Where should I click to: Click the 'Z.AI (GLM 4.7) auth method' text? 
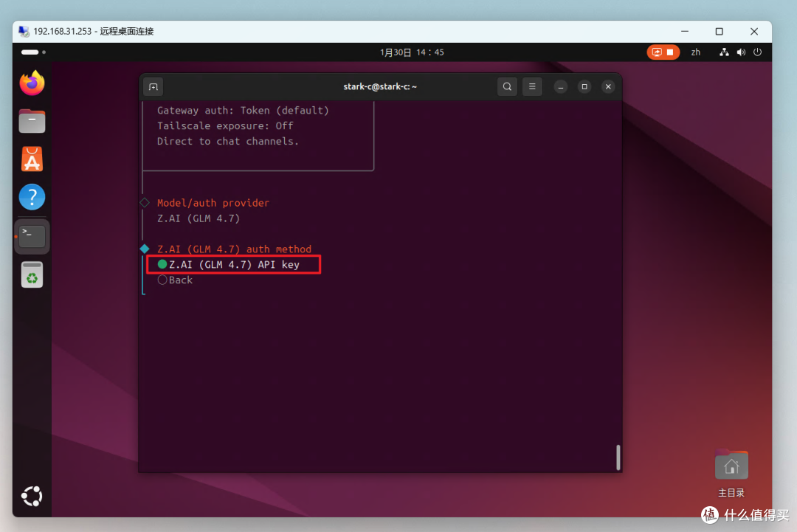tap(234, 249)
